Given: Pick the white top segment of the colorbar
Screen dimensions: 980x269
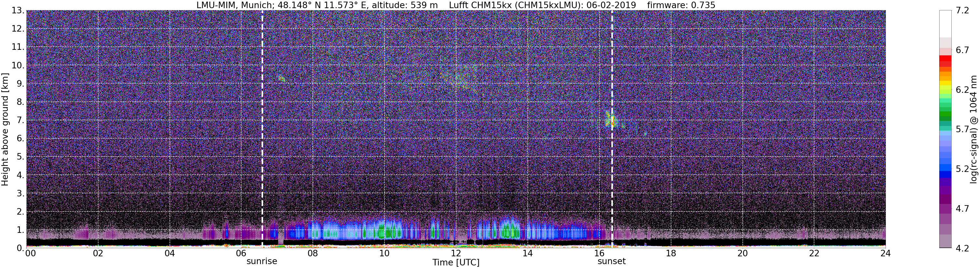Looking at the screenshot, I should tap(945, 23).
